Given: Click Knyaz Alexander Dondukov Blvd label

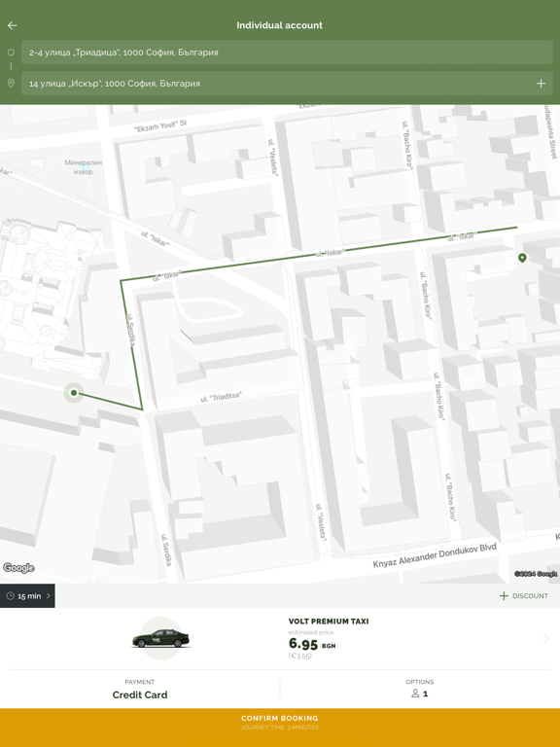Looking at the screenshot, I should [x=435, y=555].
